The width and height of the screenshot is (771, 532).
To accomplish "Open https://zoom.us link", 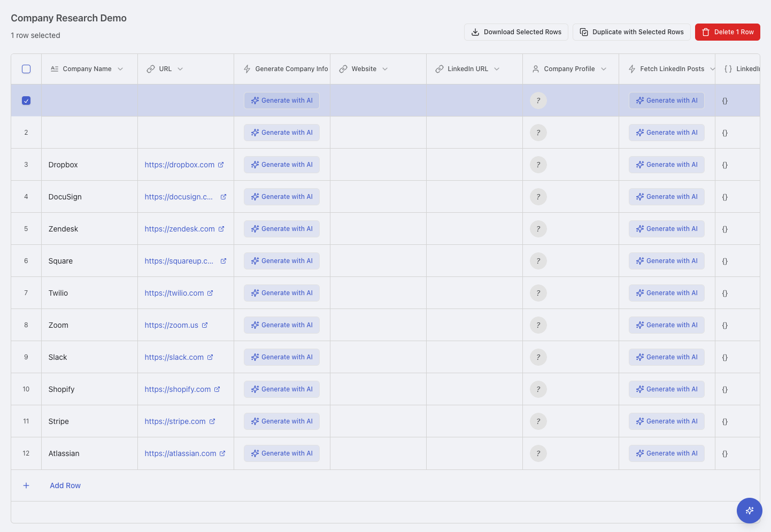I will [171, 325].
